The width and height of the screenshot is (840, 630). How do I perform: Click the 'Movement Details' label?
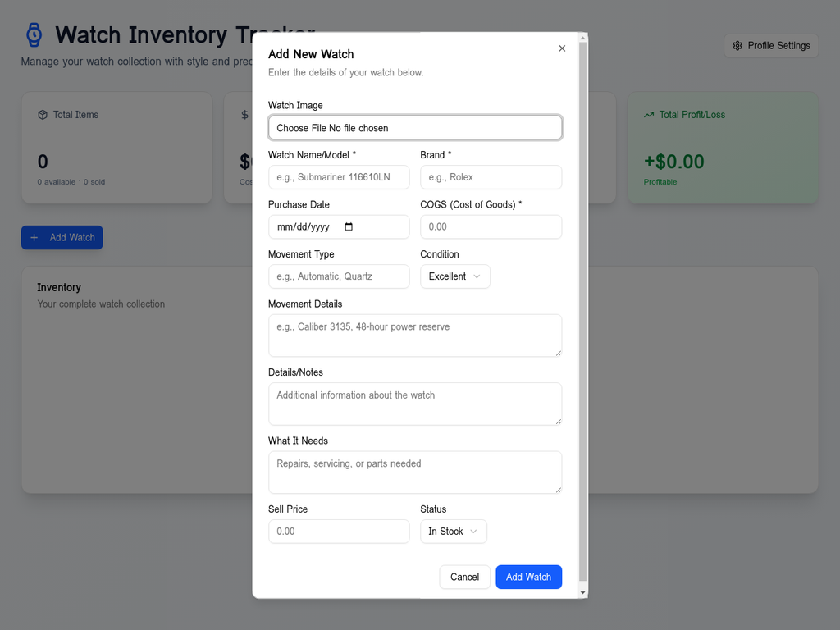coord(305,304)
